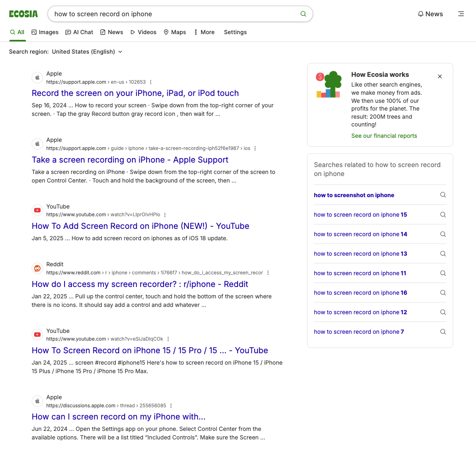Open the hamburger menu icon
476x450 pixels.
point(461,14)
